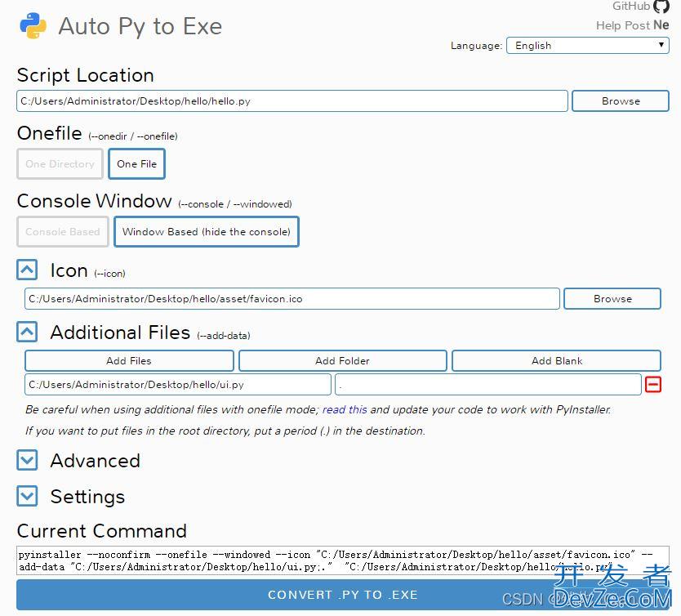Click the Additional Files heading

(120, 333)
